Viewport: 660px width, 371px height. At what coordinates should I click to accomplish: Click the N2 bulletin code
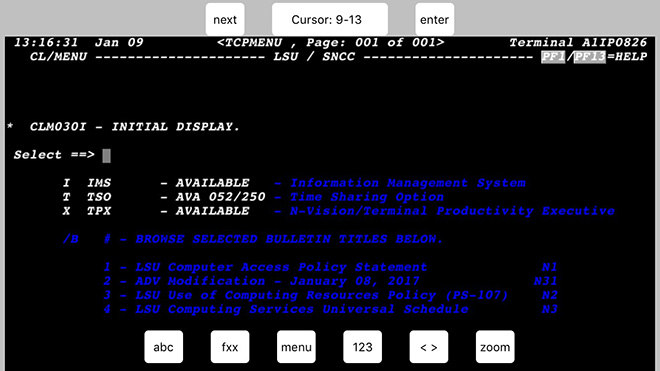[549, 295]
